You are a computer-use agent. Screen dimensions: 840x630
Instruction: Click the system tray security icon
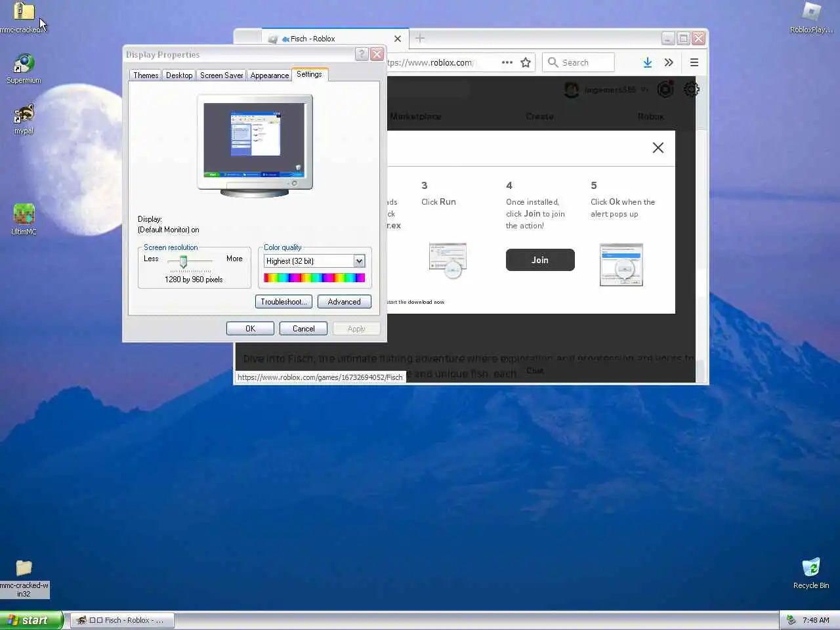[791, 620]
